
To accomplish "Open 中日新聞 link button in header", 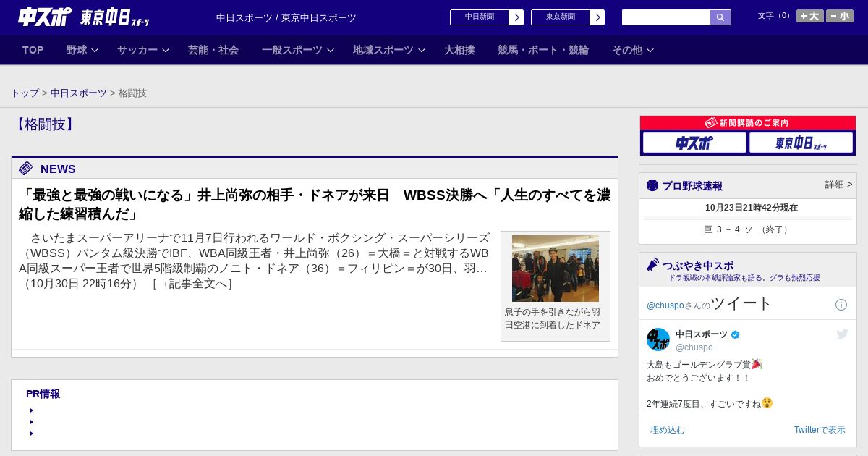I will pos(480,17).
